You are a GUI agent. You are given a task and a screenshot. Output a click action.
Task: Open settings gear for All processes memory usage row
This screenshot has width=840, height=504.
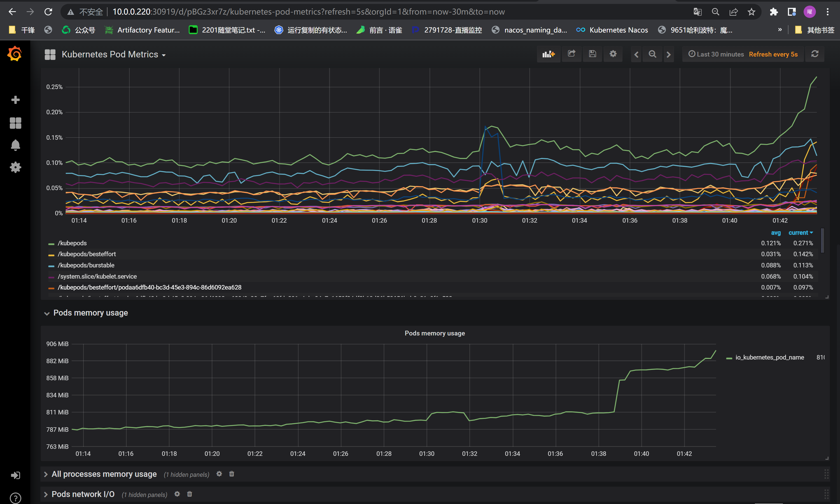(219, 474)
